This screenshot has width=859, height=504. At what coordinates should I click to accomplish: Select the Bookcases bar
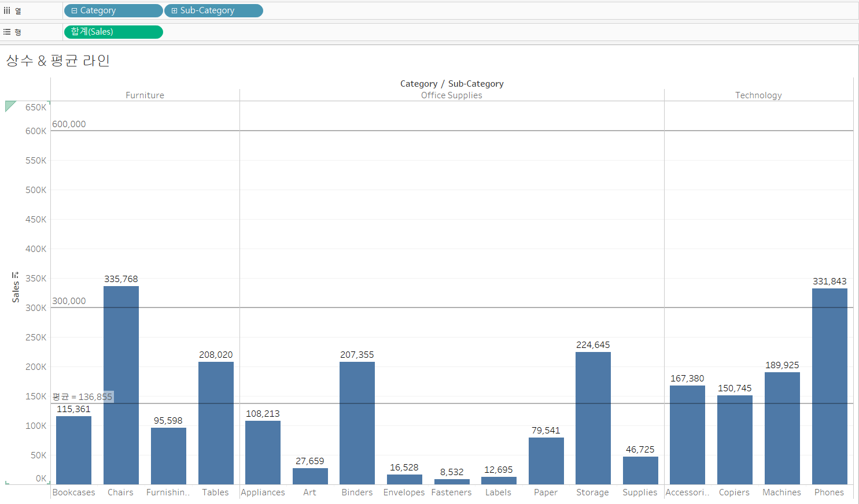click(x=73, y=450)
